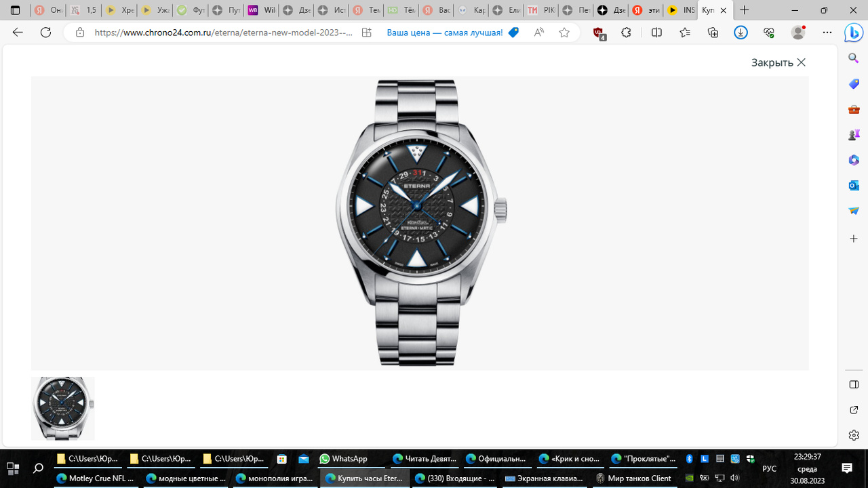Expand the tab actions menu button
This screenshot has height=488, width=868.
15,11
